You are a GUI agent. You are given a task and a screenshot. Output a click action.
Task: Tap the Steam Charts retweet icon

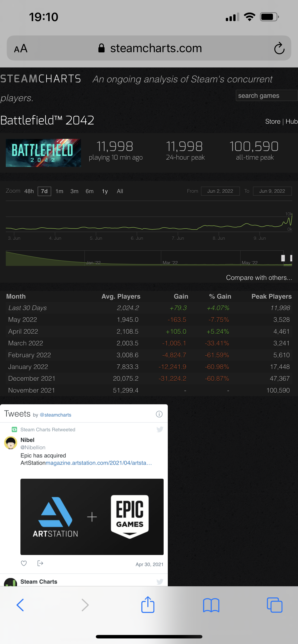[14, 430]
